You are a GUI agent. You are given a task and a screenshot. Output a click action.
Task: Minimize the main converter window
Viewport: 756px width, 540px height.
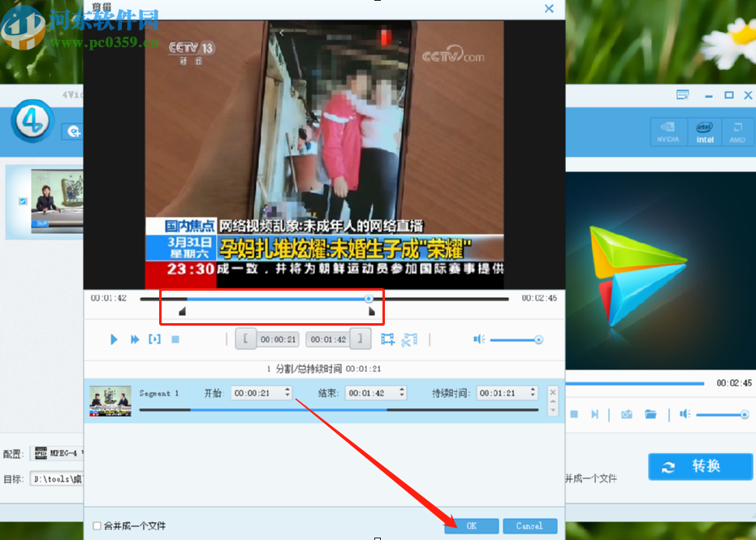coord(708,96)
